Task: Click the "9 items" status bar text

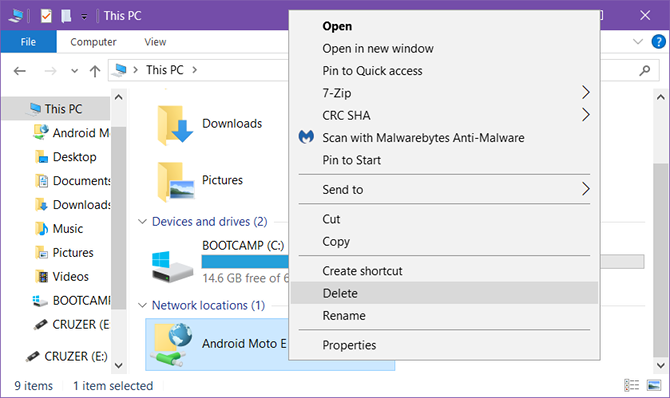Action: click(34, 386)
